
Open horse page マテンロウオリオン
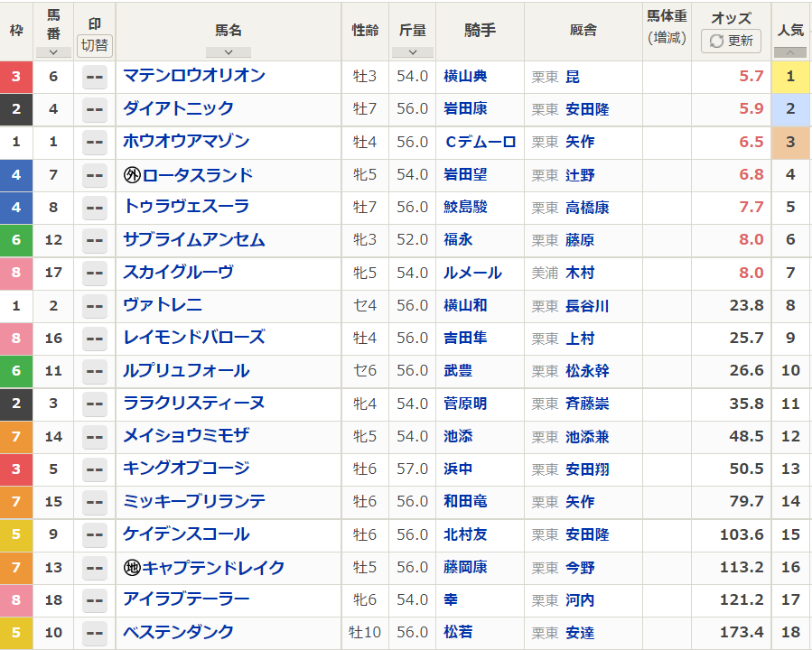(194, 76)
